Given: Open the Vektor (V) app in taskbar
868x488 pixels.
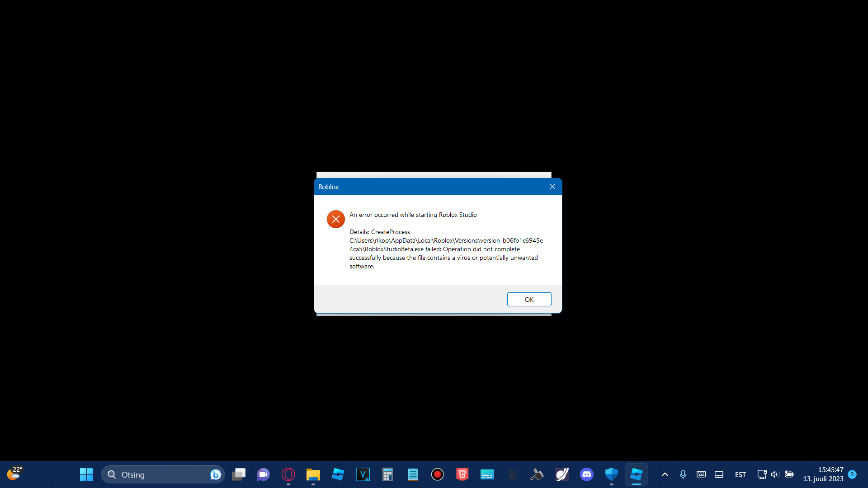Looking at the screenshot, I should 363,474.
